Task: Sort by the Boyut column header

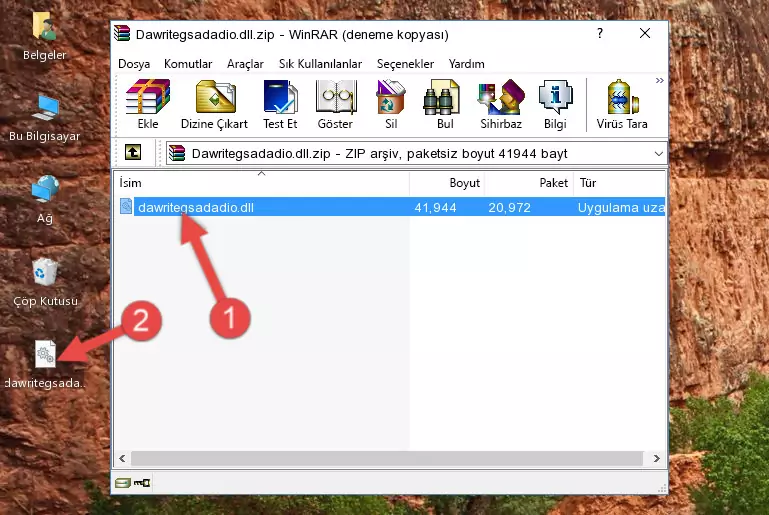Action: pyautogui.click(x=447, y=183)
